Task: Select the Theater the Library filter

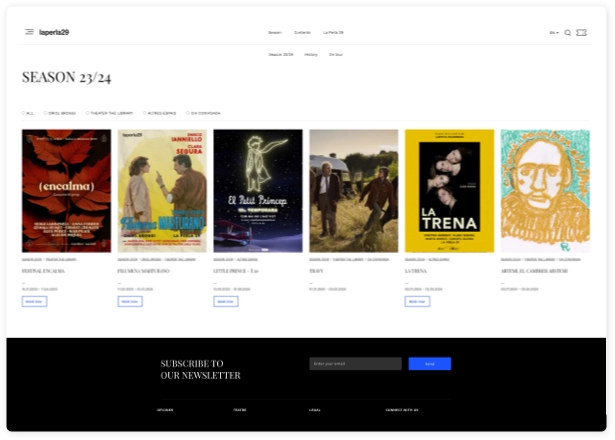Action: (88, 113)
